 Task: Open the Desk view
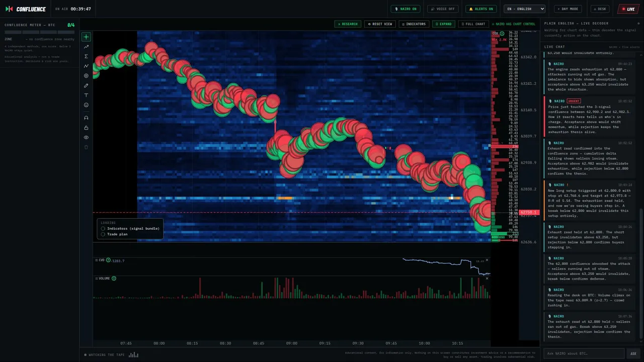(600, 9)
